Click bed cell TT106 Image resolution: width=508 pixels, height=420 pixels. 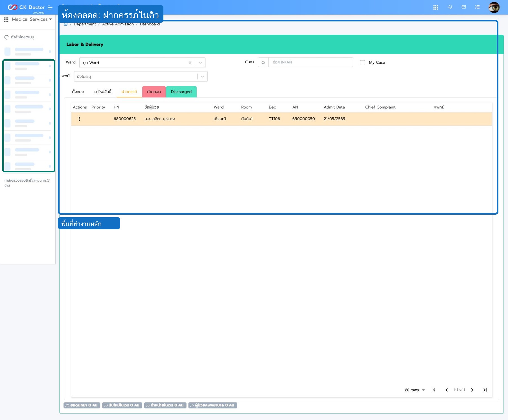pos(274,119)
